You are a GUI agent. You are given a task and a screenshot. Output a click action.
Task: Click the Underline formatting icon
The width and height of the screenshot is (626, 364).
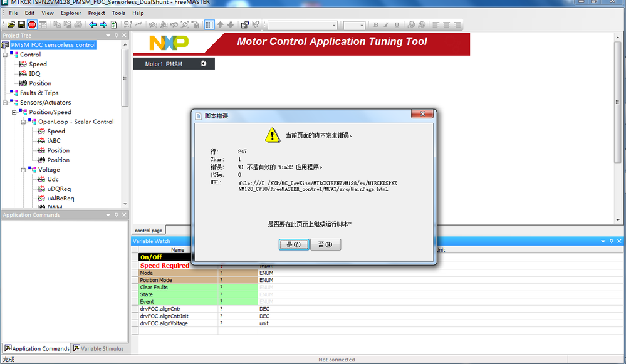(x=397, y=24)
